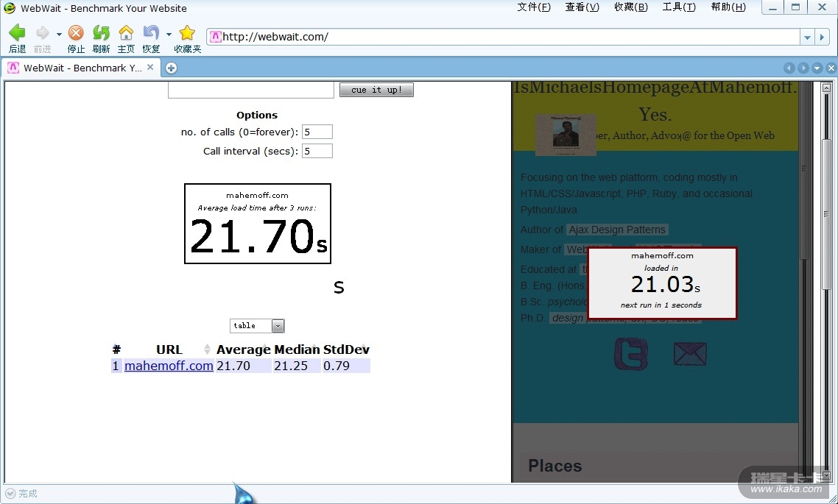838x504 pixels.
Task: Click the Median value 21.25 cell
Action: pos(297,366)
